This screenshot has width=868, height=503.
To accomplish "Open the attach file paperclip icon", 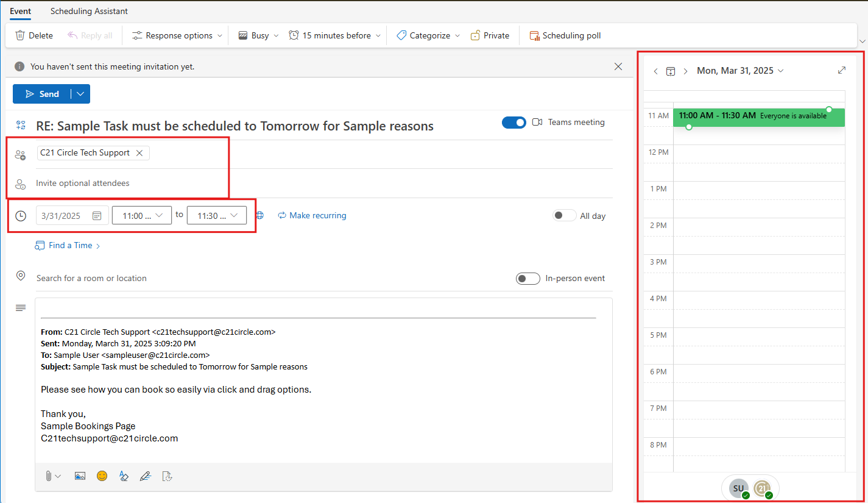I will pyautogui.click(x=49, y=476).
